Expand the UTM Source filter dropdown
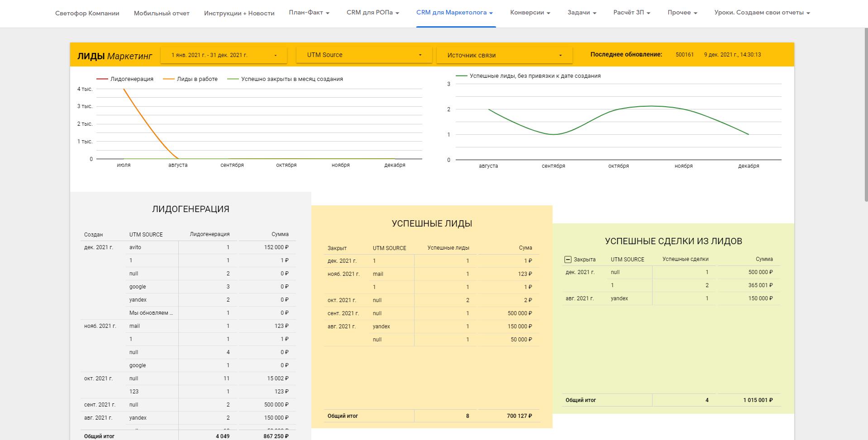The height and width of the screenshot is (440, 868). click(364, 55)
